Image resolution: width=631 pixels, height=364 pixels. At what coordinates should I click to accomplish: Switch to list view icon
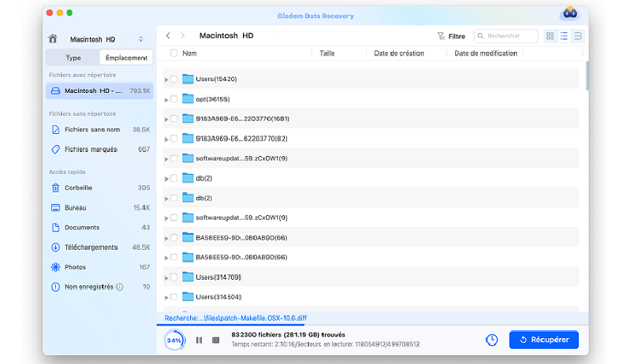pyautogui.click(x=564, y=36)
